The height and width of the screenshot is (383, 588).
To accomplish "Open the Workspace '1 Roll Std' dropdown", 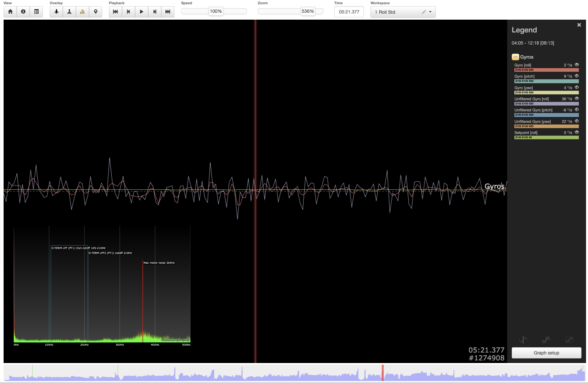I will tap(430, 12).
